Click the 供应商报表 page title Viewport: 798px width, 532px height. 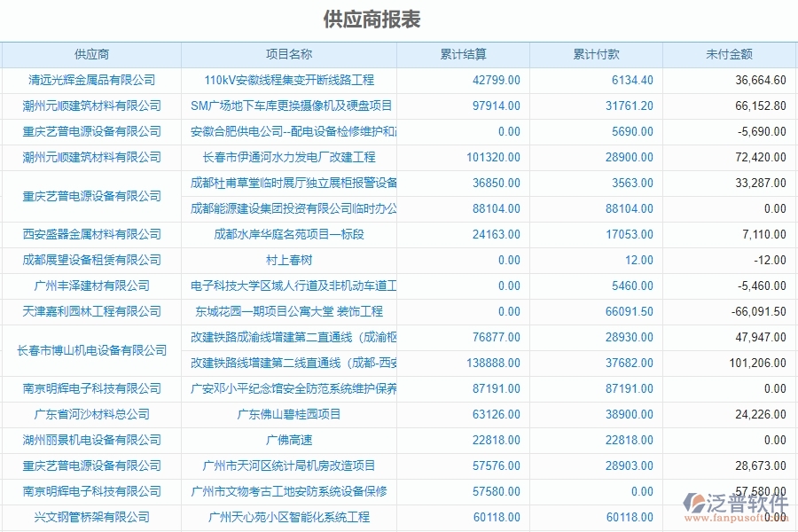tap(372, 17)
